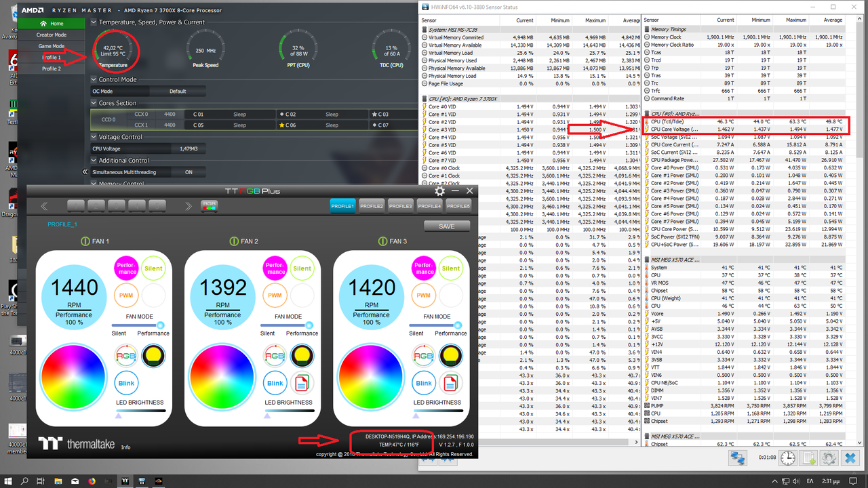Select Creator Mode in Ryzen Master
868x488 pixels.
pos(52,35)
